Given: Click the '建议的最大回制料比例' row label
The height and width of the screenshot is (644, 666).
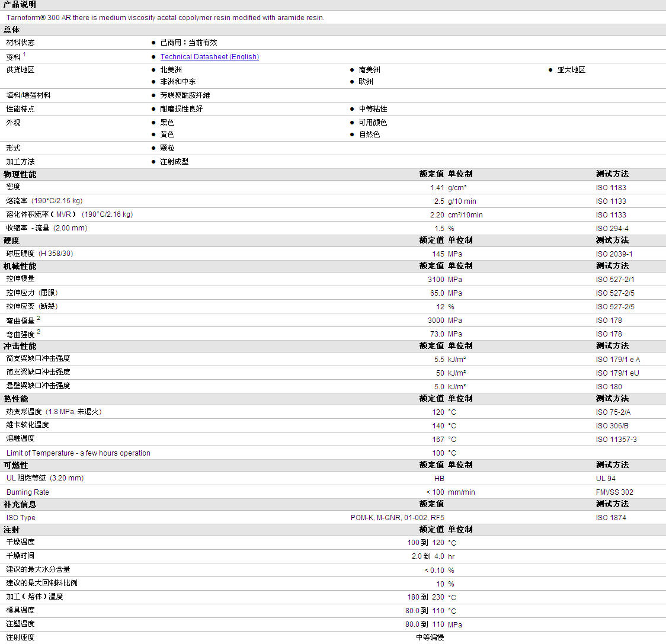Looking at the screenshot, I should pos(41,583).
